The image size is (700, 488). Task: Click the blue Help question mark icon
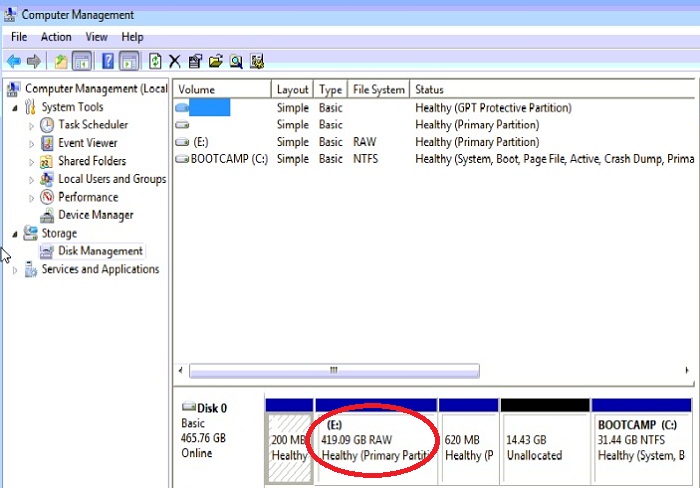[x=108, y=61]
